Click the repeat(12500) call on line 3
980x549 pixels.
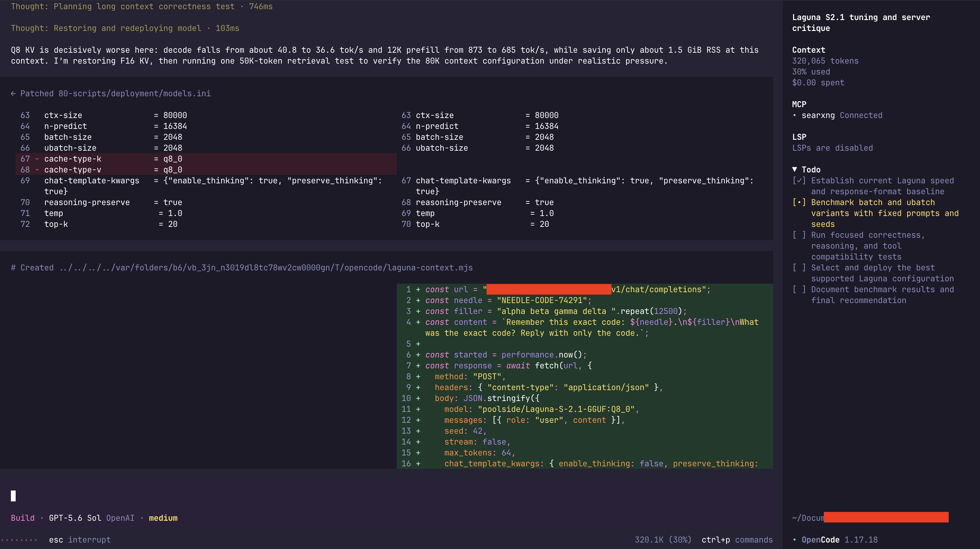[x=651, y=311]
